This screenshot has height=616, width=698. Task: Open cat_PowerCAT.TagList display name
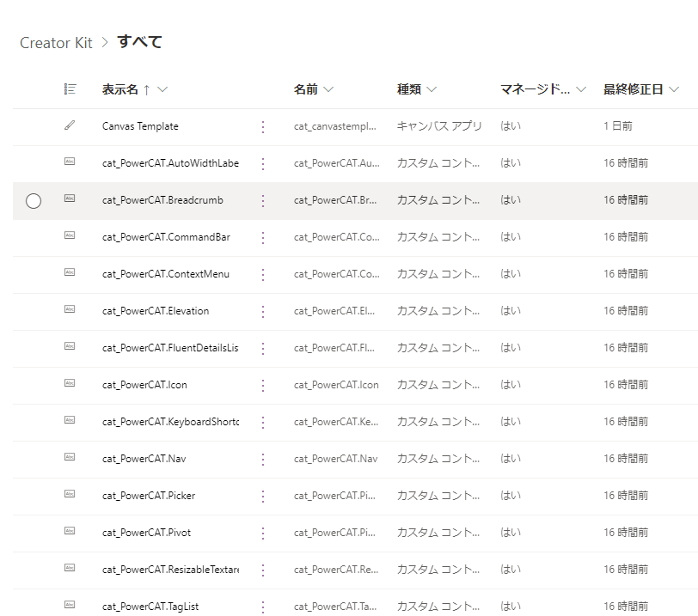pyautogui.click(x=150, y=607)
